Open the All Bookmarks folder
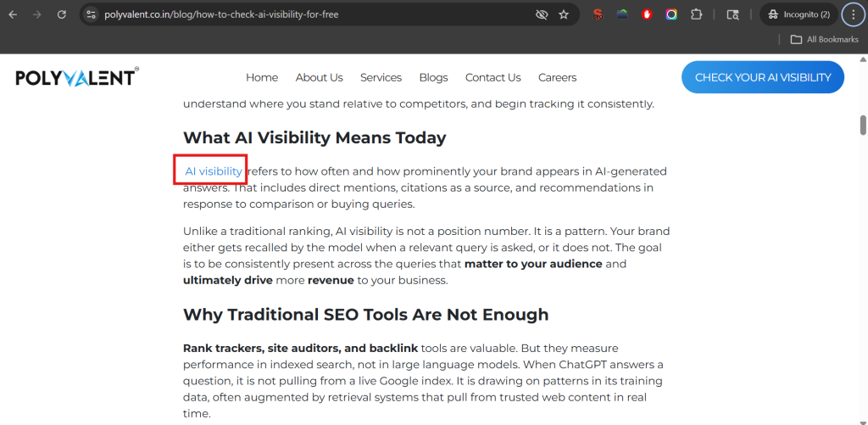Viewport: 868px width, 425px height. pos(824,39)
